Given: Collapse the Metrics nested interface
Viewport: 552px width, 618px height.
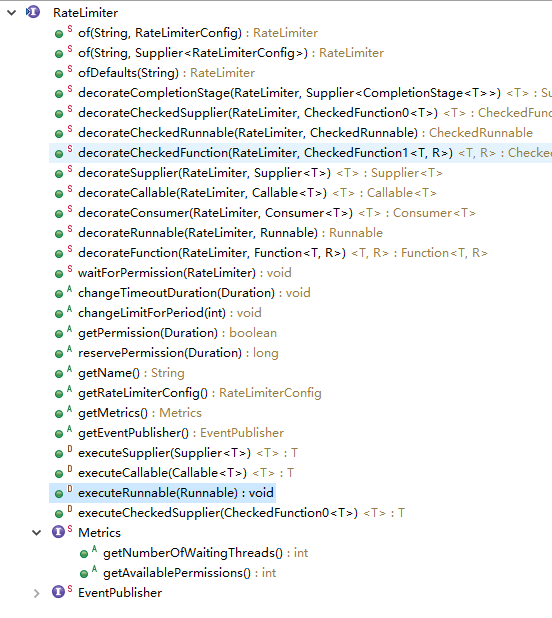Looking at the screenshot, I should [37, 533].
